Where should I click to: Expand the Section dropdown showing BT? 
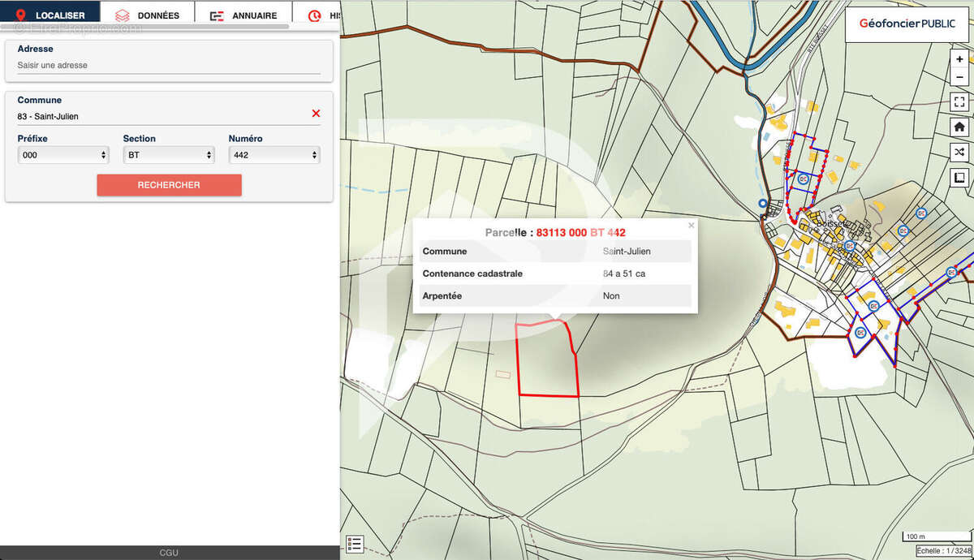pos(169,155)
